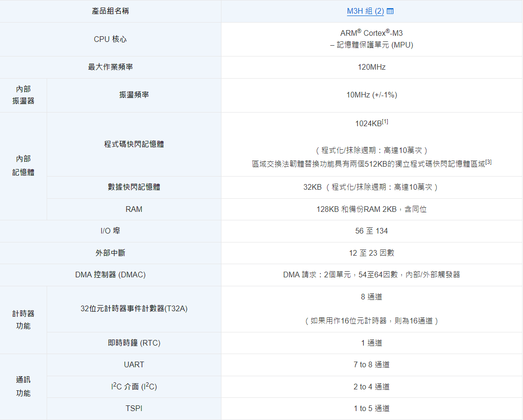Select the 10MHz (+/-1%) value
523x420 pixels.
pyautogui.click(x=371, y=95)
